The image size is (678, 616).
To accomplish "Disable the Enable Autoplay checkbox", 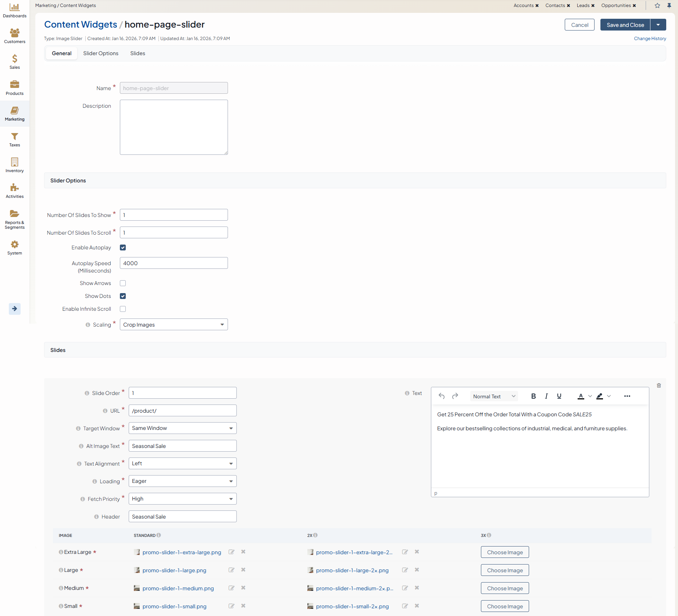I will [x=123, y=248].
